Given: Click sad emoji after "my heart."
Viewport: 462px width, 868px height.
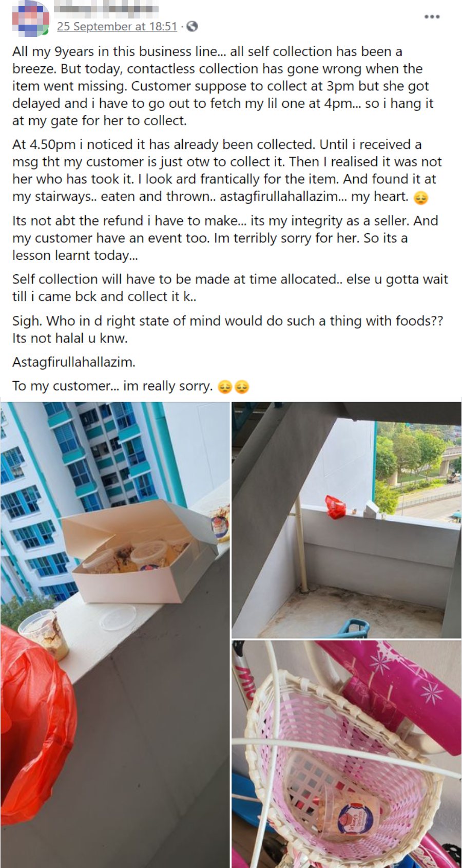Looking at the screenshot, I should [x=420, y=198].
